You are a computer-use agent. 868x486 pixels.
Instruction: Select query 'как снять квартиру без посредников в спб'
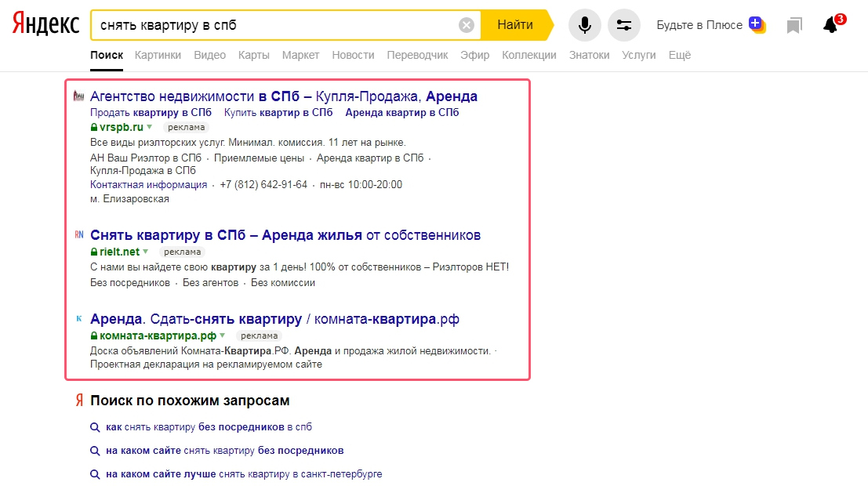click(209, 427)
